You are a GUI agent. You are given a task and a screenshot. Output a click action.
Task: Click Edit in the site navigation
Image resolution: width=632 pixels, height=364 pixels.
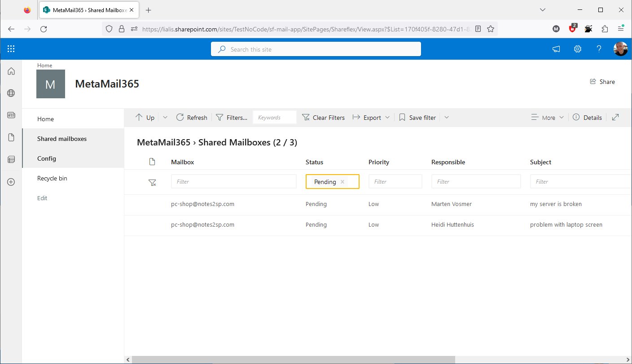[x=42, y=198]
